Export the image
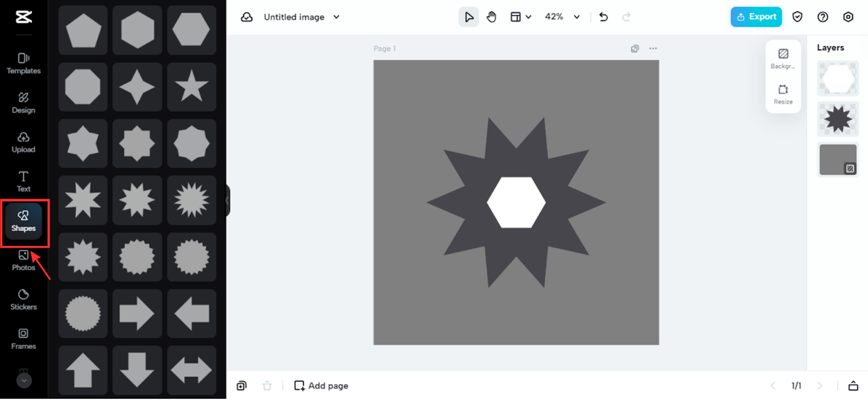This screenshot has height=403, width=868. [756, 17]
